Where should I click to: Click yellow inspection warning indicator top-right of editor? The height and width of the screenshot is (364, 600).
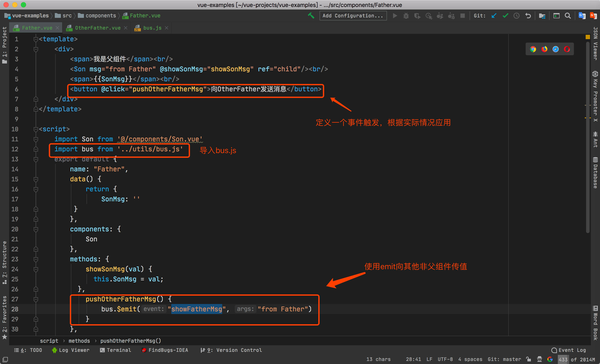[x=588, y=37]
